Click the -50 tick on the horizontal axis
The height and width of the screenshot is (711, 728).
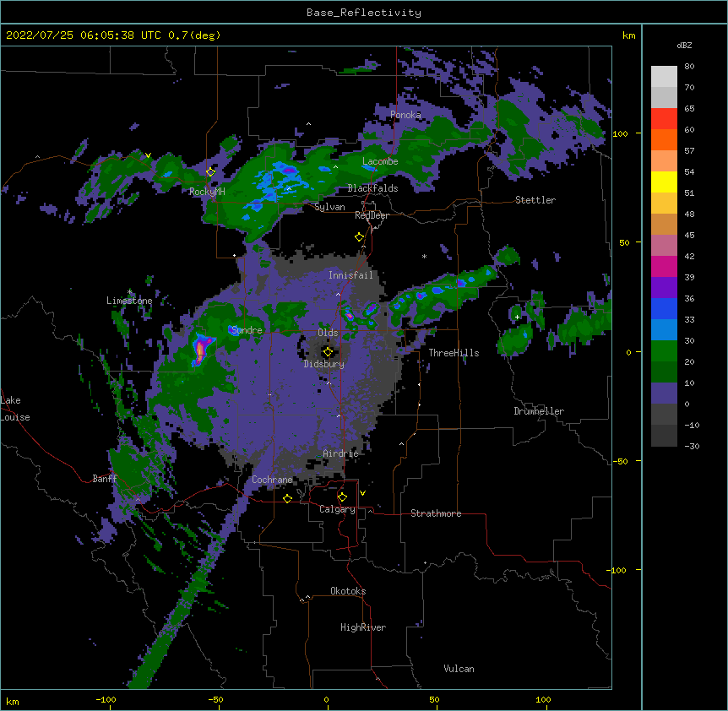coord(215,699)
